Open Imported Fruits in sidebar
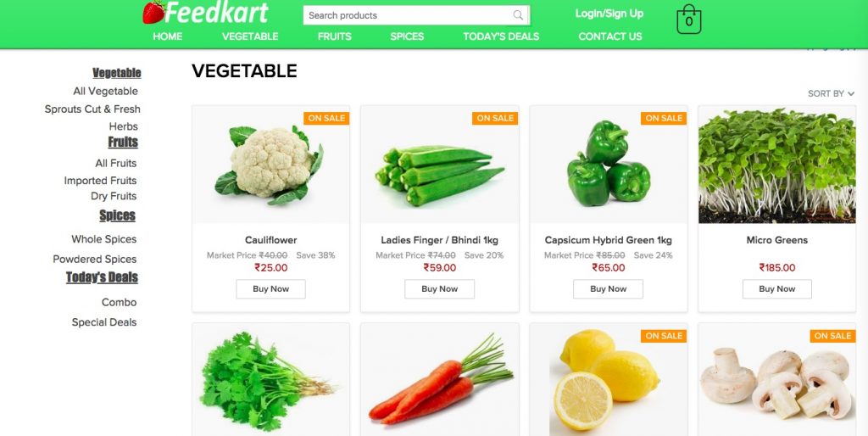This screenshot has width=868, height=436. pos(100,181)
